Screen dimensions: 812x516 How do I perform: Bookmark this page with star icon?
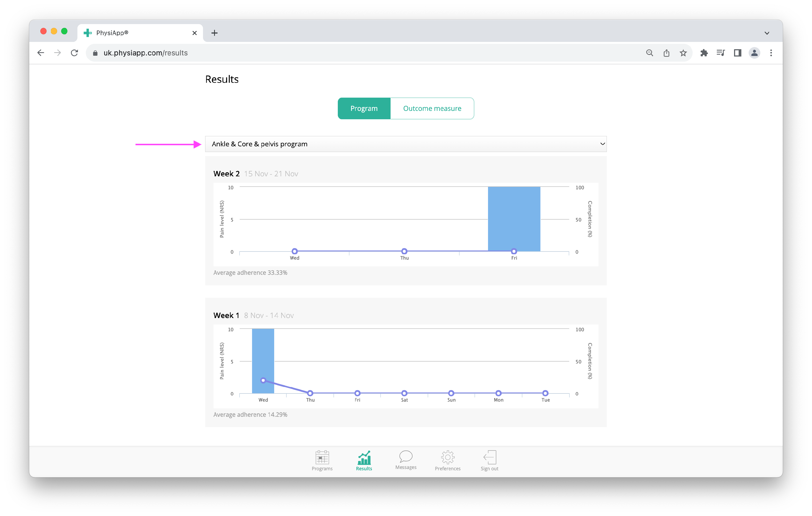(x=683, y=53)
